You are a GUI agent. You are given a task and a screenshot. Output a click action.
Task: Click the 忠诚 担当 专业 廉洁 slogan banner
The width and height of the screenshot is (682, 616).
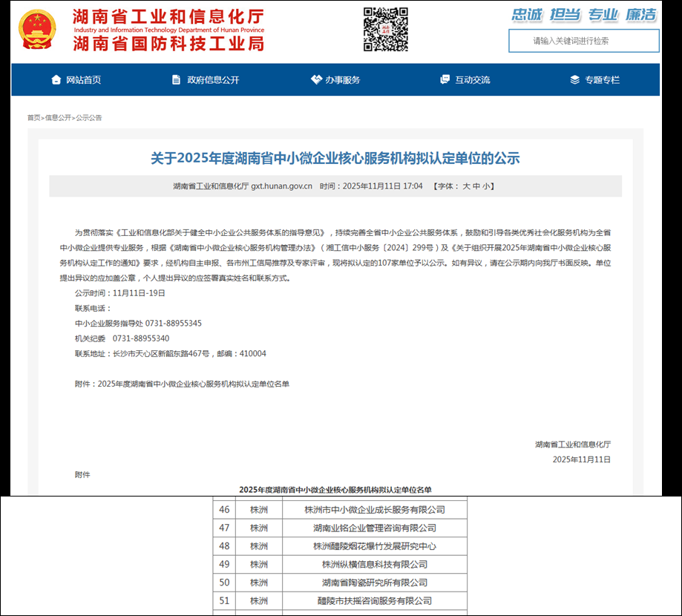583,15
